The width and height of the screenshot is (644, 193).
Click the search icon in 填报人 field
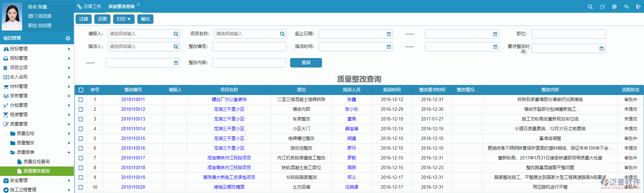click(x=176, y=34)
